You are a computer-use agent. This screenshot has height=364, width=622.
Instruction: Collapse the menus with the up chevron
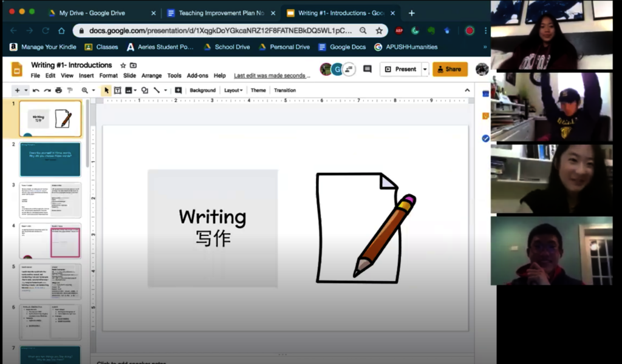(x=467, y=90)
